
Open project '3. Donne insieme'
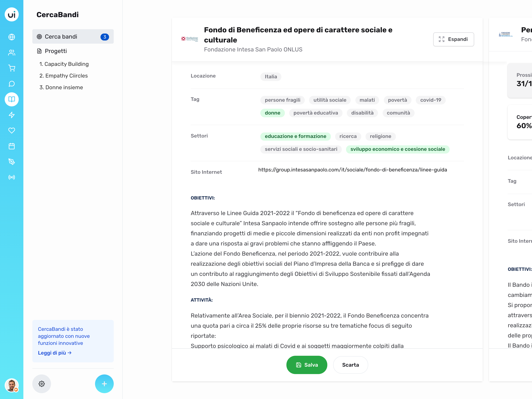61,87
